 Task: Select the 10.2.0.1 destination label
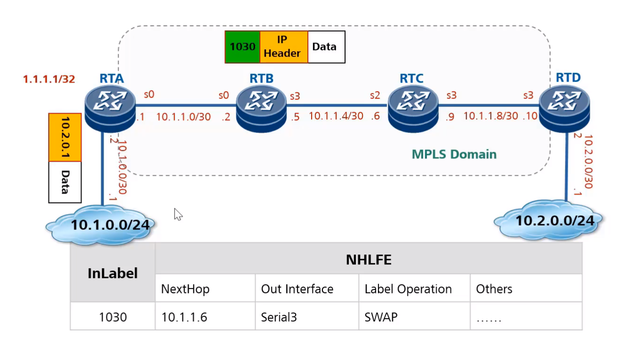point(64,137)
